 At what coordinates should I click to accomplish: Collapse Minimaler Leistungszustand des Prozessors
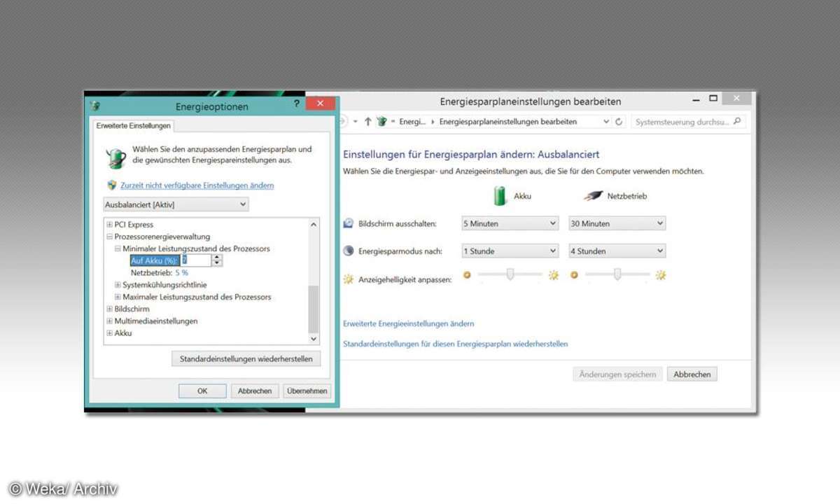tap(118, 248)
